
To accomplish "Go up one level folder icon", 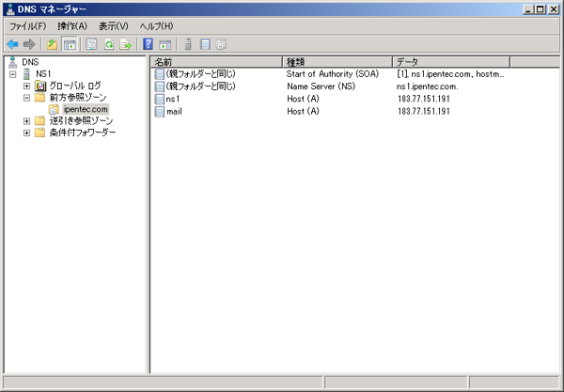I will pyautogui.click(x=52, y=44).
